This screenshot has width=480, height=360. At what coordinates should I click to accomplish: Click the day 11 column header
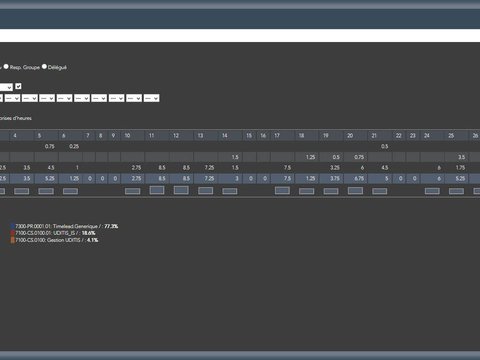pyautogui.click(x=157, y=135)
